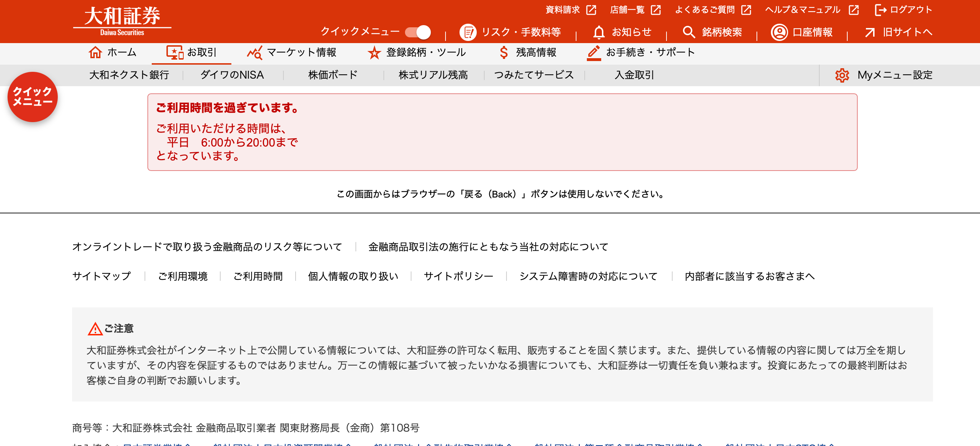Open オンライントレードで取り扱う金融商品のリスク等について link
The width and height of the screenshot is (980, 446).
[207, 247]
